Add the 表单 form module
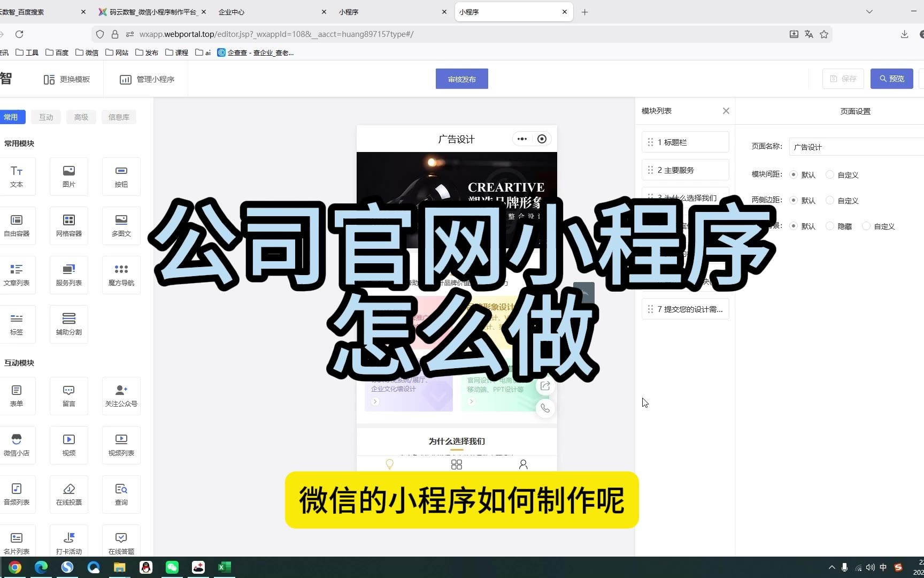Screen dimensions: 924x578 click(17, 396)
